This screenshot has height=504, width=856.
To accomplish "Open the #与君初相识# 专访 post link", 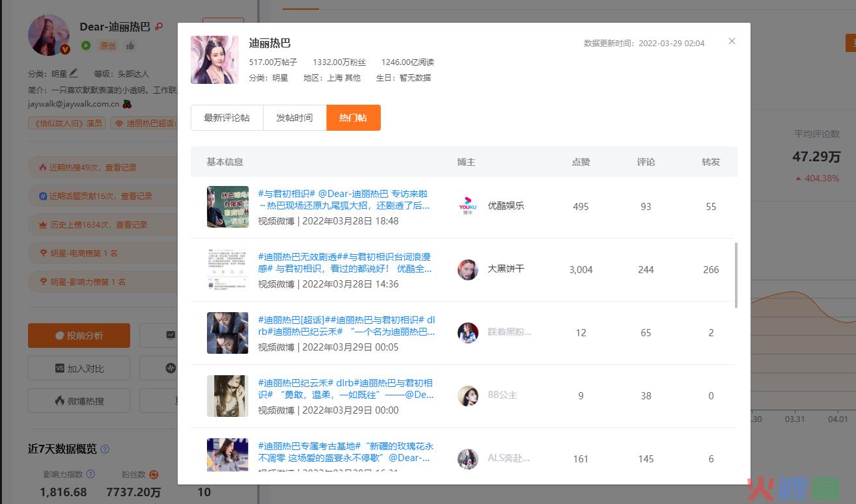I will tap(343, 200).
